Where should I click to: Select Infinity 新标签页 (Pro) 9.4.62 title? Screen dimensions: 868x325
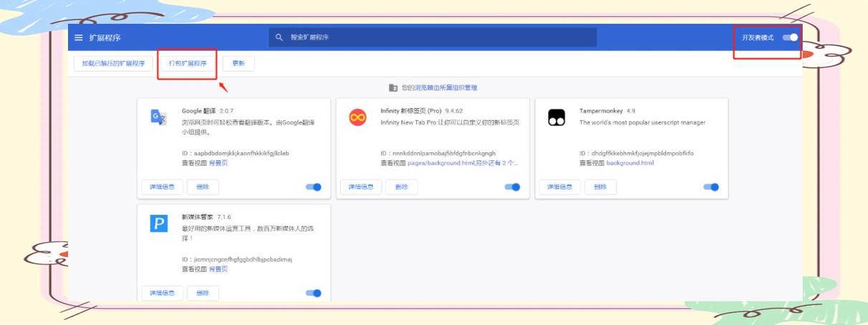(x=421, y=111)
